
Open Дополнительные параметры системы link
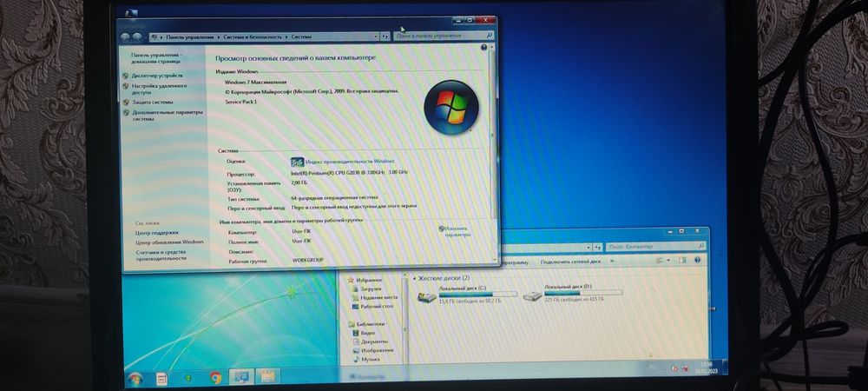point(168,116)
